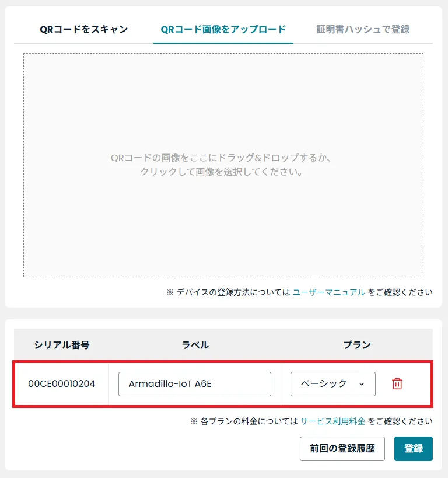View サービス利用料金 pricing page
This screenshot has height=478, width=448.
(x=332, y=420)
